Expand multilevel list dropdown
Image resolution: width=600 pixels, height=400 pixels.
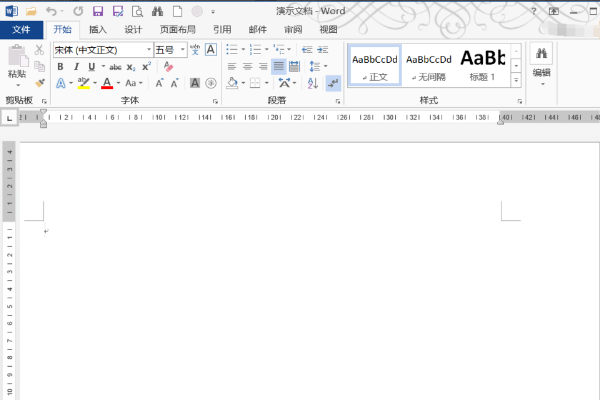(289, 50)
